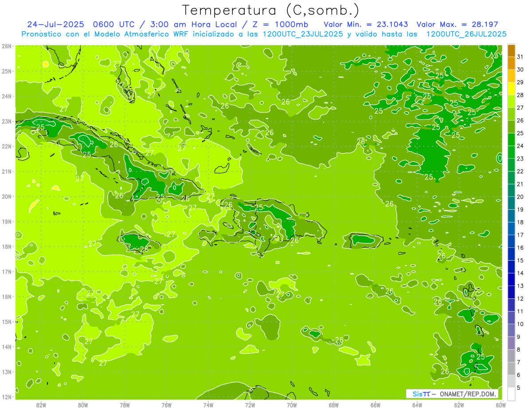Screen dimensions: 532x411
Task: Click the "80W" longitude axis label
Action: tap(83, 405)
